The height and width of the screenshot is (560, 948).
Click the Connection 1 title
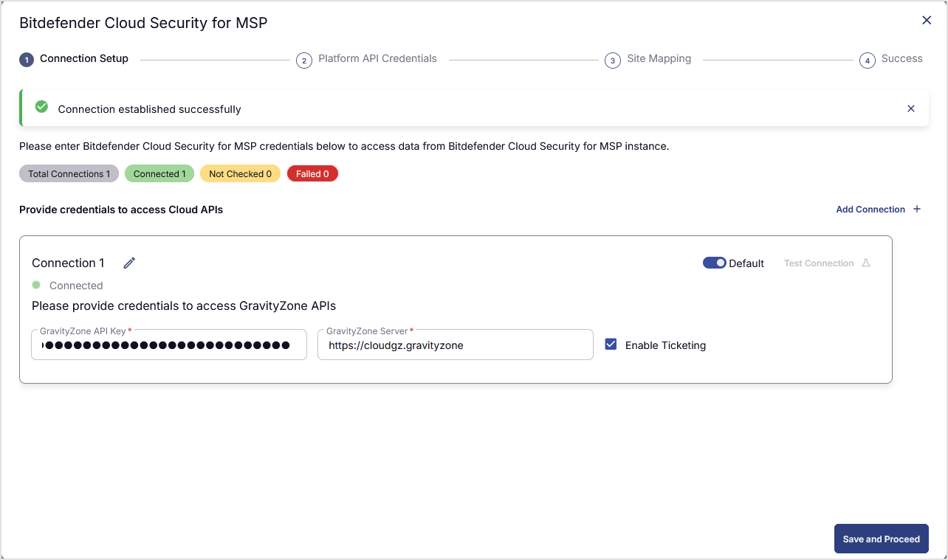coord(68,263)
